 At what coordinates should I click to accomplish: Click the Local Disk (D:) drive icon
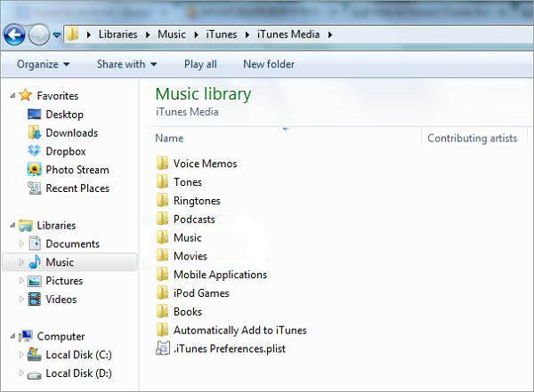35,375
